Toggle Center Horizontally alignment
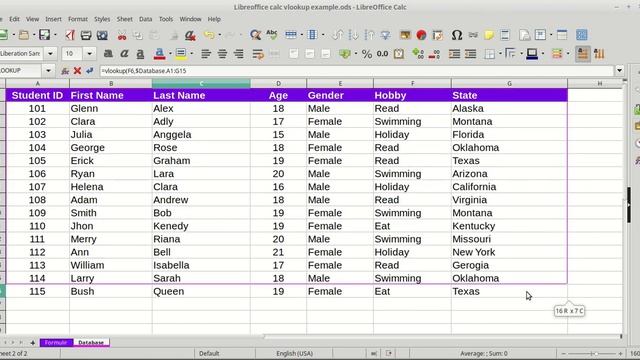The image size is (640, 360). 222,54
